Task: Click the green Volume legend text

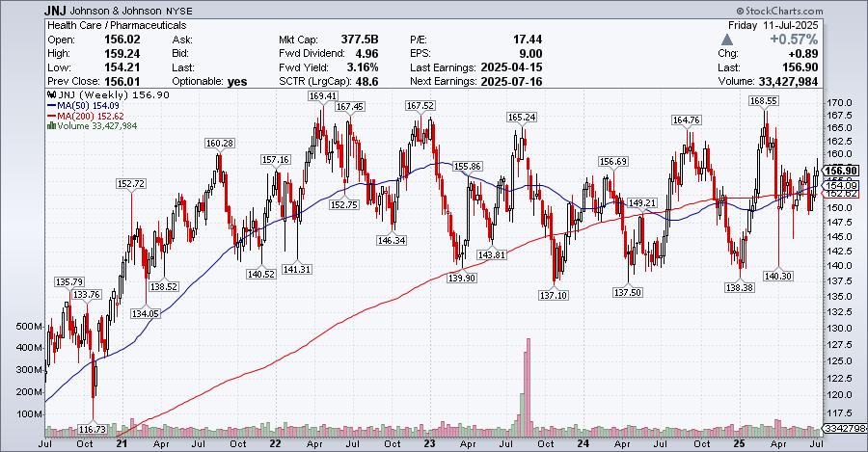Action: click(96, 125)
